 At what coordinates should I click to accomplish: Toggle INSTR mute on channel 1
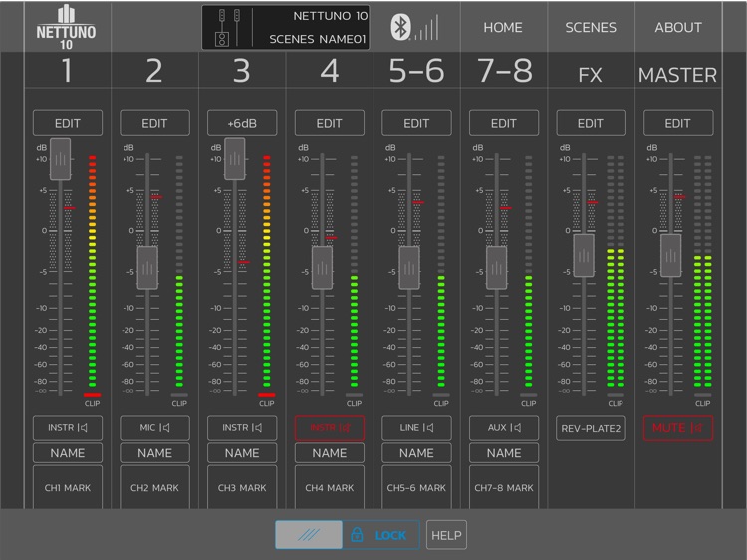click(67, 428)
